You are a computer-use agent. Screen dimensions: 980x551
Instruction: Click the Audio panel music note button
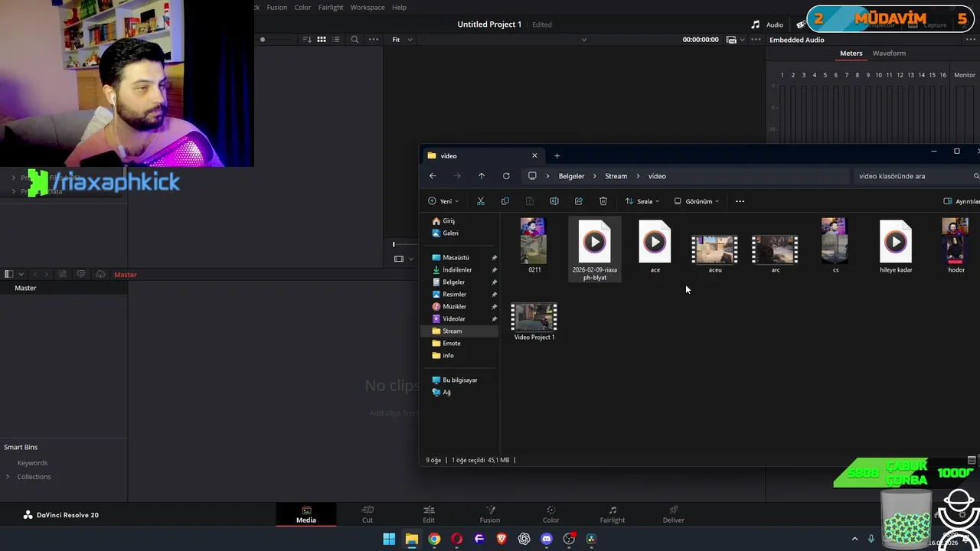[x=767, y=24]
